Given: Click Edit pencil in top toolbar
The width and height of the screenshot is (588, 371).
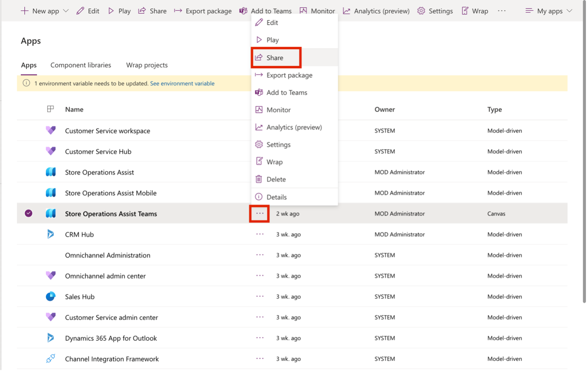Looking at the screenshot, I should coord(88,11).
